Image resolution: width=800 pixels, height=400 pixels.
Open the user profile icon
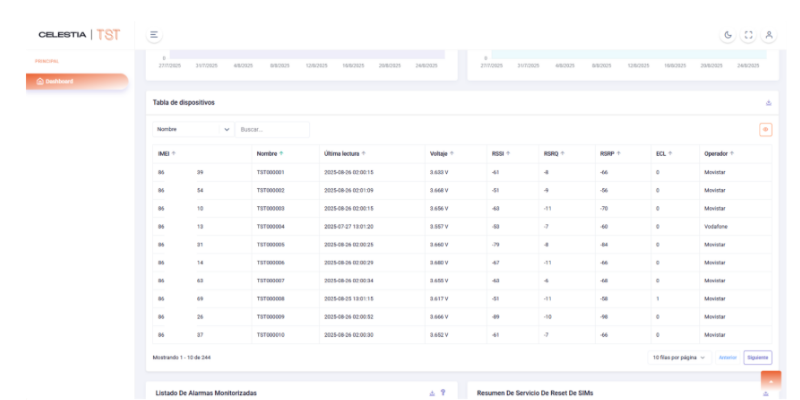[769, 35]
